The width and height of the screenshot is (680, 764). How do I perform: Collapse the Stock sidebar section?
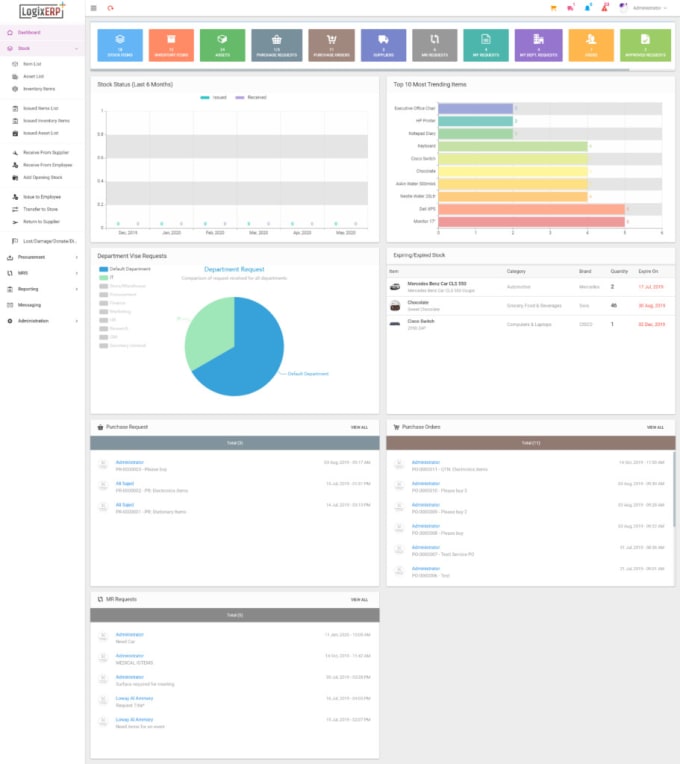pyautogui.click(x=42, y=48)
